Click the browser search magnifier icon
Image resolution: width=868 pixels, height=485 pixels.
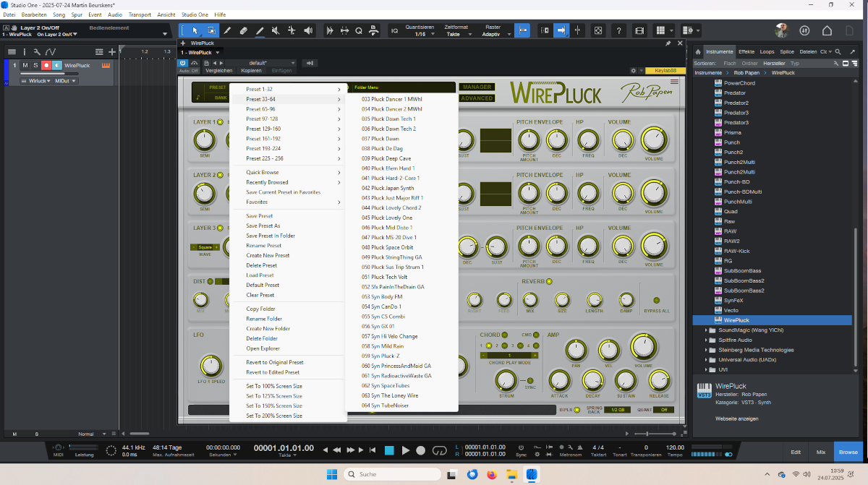[x=838, y=52]
